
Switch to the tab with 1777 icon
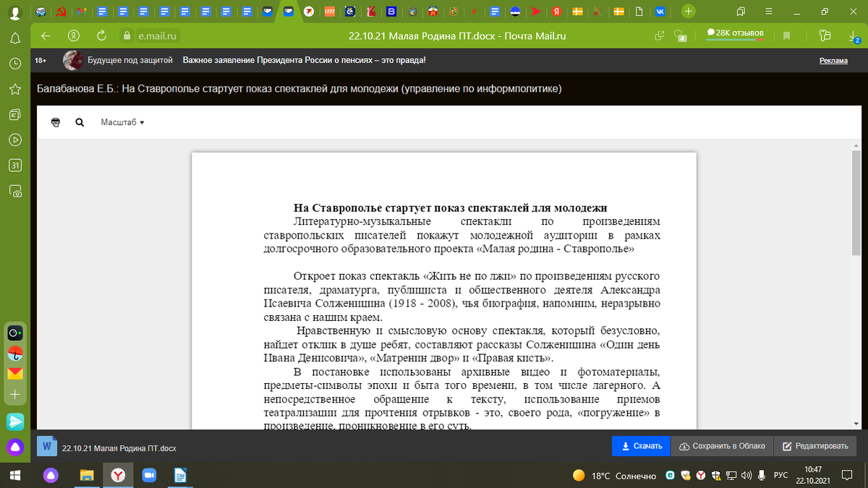point(329,12)
